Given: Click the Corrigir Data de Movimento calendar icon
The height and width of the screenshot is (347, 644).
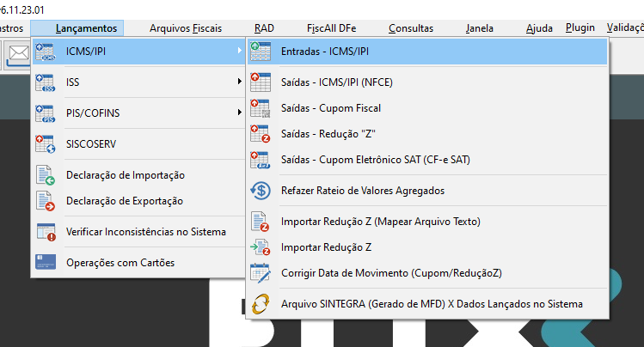Looking at the screenshot, I should coord(261,273).
